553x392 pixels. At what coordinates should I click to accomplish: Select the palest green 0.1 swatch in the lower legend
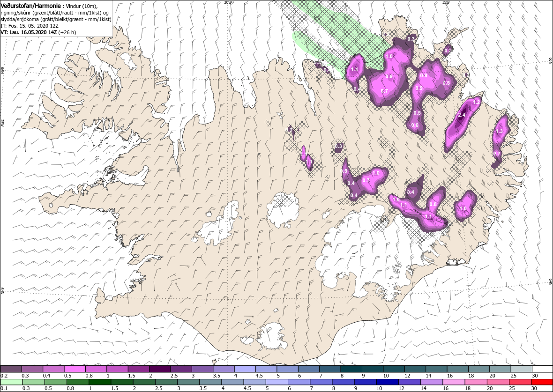coord(11,382)
